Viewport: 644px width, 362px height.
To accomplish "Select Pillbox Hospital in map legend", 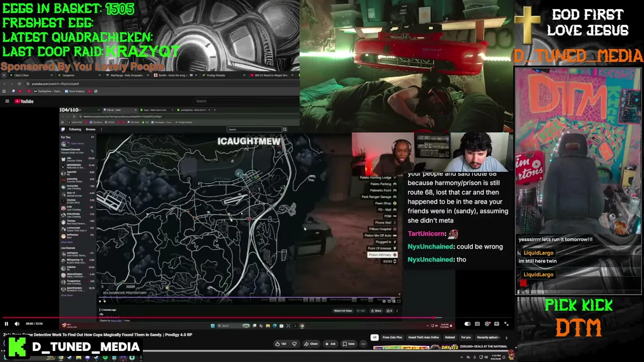I will (382, 229).
